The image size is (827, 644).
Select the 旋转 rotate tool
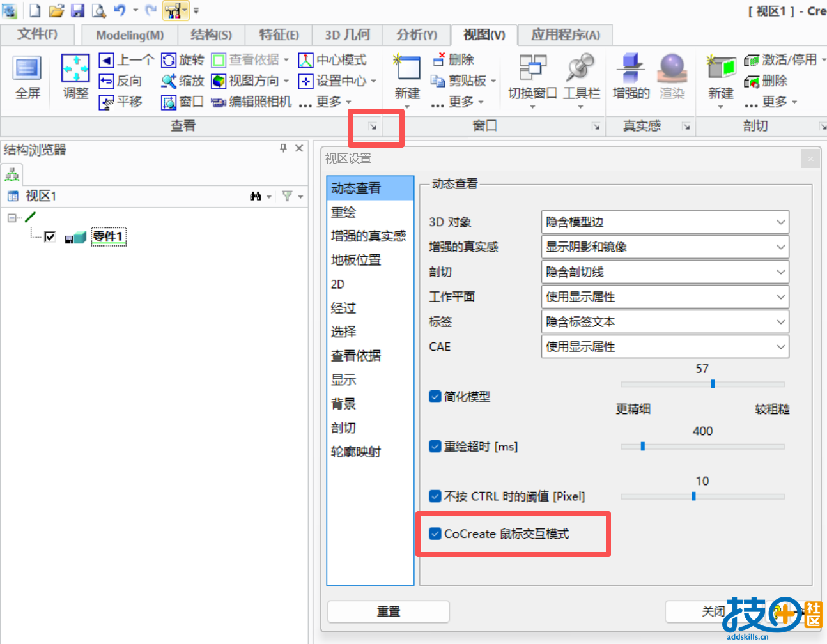click(x=183, y=60)
